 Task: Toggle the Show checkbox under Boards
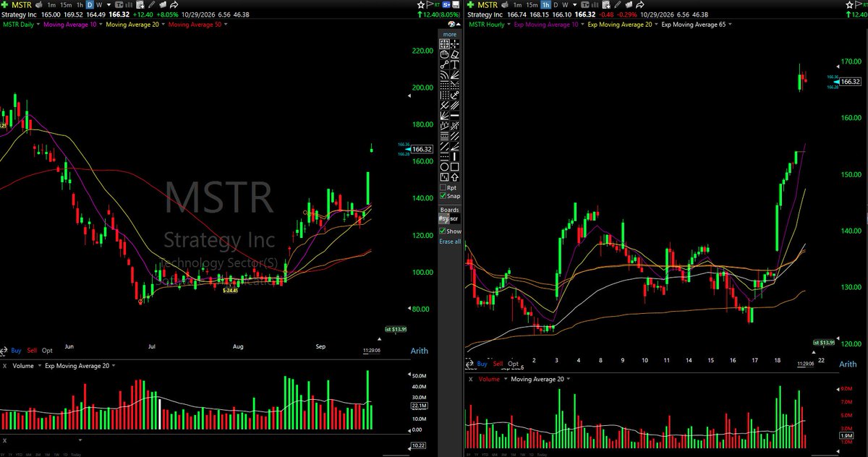(443, 233)
